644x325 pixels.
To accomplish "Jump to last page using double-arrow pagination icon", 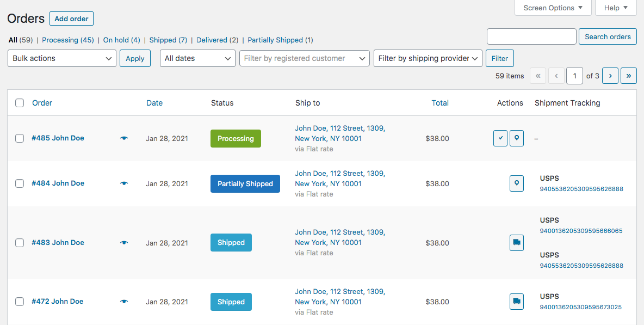I will [x=628, y=75].
